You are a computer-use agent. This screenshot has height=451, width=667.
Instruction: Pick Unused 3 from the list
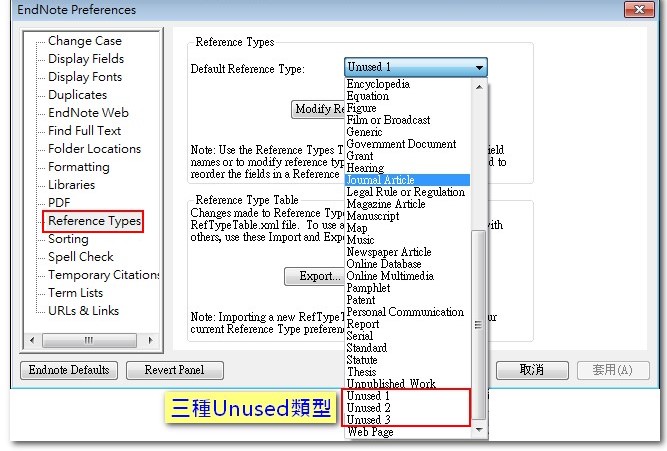tap(368, 420)
